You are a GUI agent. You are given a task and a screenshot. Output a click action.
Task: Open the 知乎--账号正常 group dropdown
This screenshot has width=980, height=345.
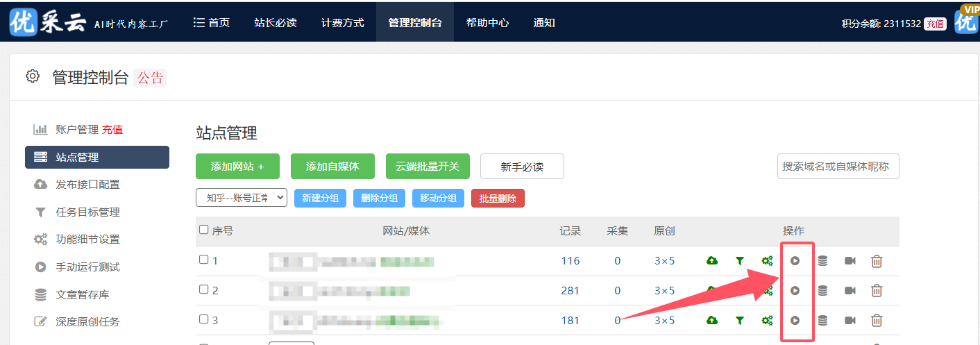242,198
